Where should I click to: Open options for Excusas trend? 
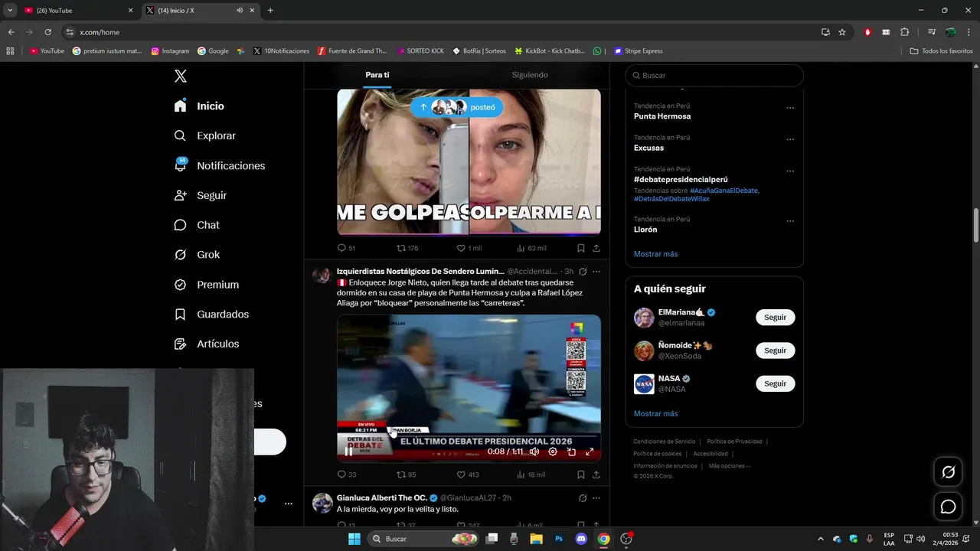point(790,139)
